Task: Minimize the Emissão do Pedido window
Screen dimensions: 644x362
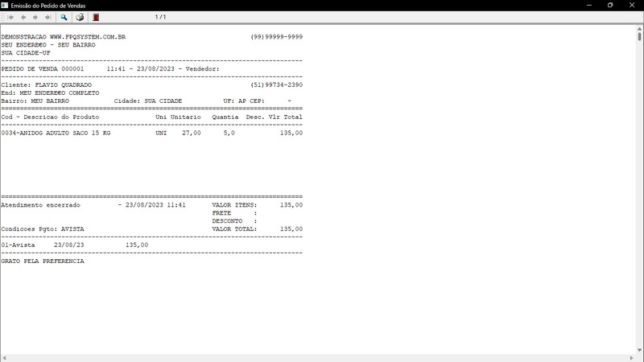Action: [589, 6]
